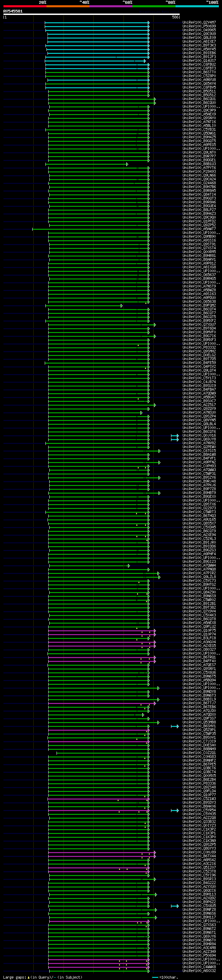
Task: Select the UniRef100_C1K3P2 label
Action: (199, 829)
